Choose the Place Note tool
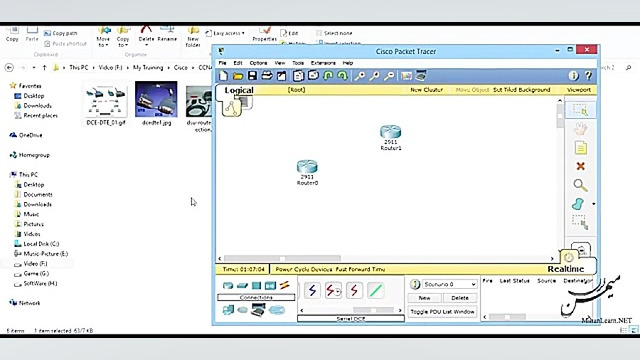This screenshot has width=640, height=360. (580, 148)
